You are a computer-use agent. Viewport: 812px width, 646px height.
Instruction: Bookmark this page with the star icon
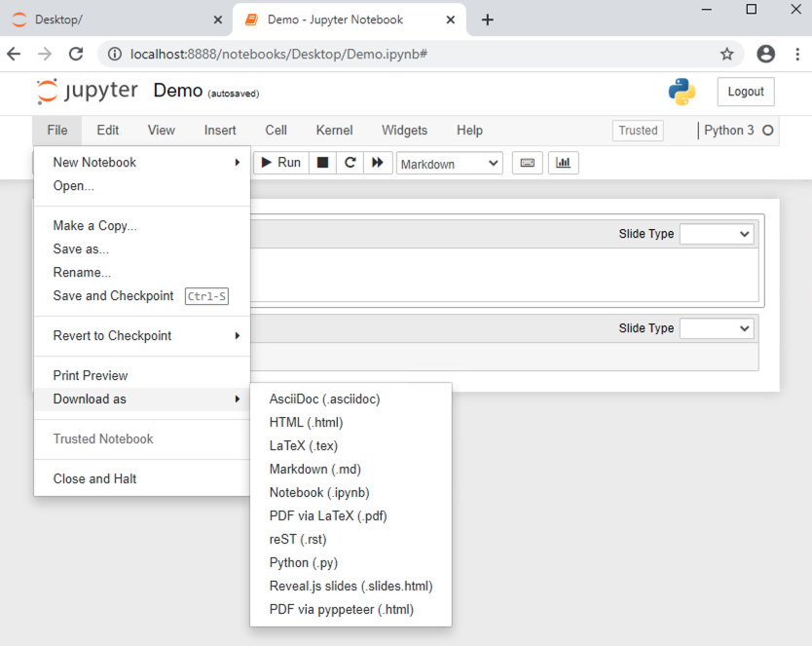(727, 54)
